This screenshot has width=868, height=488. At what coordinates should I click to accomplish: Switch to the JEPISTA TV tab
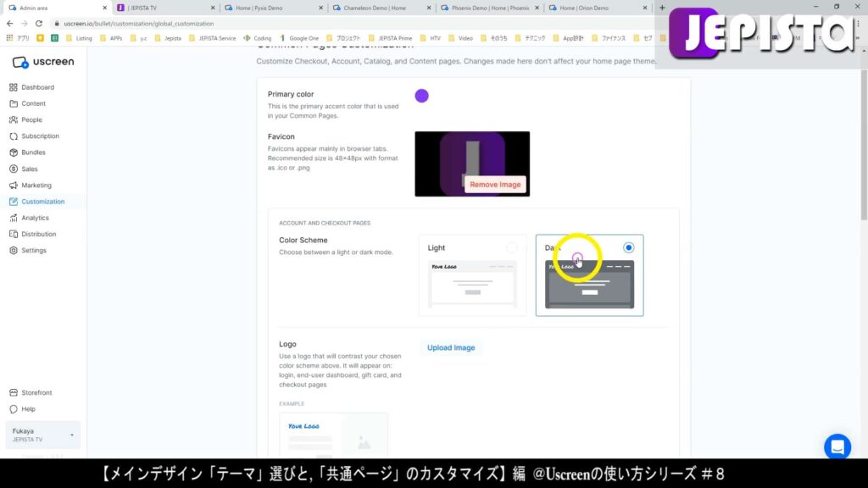(x=165, y=8)
